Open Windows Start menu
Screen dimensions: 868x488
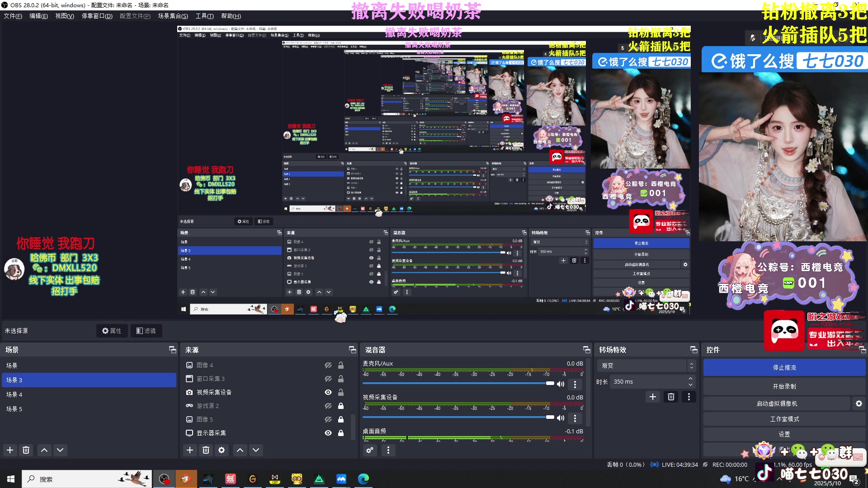pyautogui.click(x=11, y=479)
